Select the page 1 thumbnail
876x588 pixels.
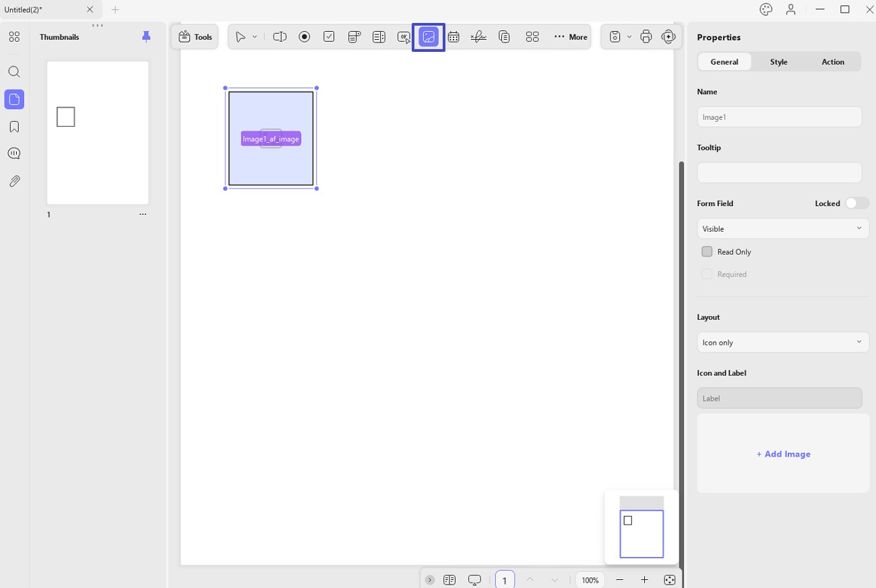[98, 133]
